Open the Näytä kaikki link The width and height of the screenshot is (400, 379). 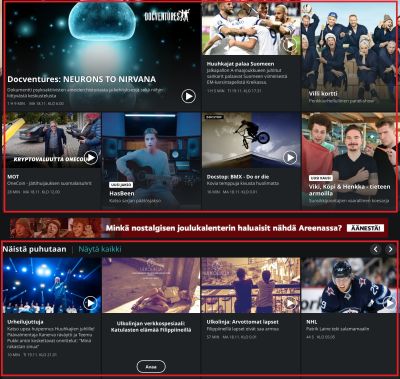100,249
